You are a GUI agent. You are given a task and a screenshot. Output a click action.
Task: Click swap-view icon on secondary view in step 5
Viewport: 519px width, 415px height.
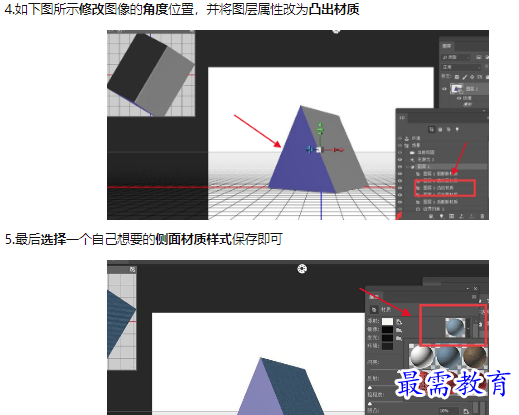click(x=132, y=269)
